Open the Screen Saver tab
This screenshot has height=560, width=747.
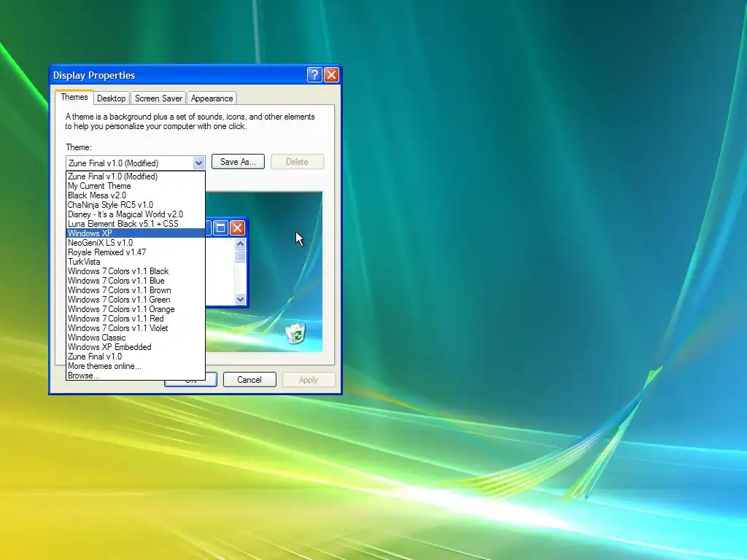(x=158, y=98)
